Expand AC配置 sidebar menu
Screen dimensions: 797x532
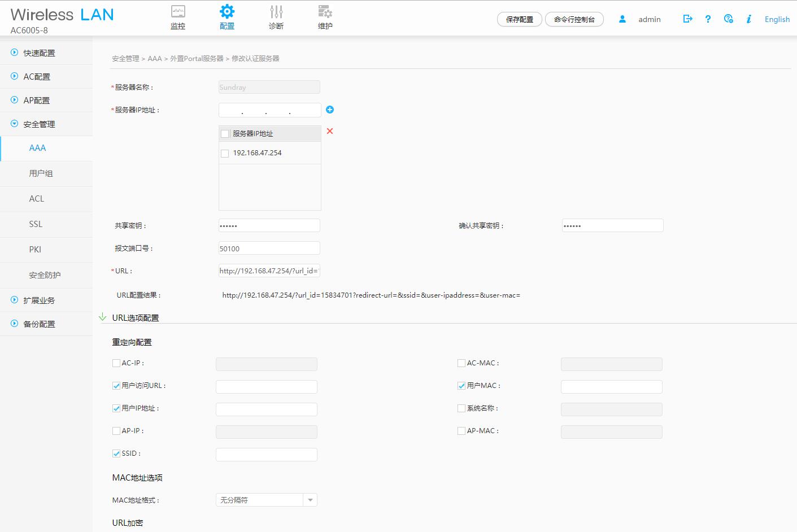pyautogui.click(x=46, y=77)
